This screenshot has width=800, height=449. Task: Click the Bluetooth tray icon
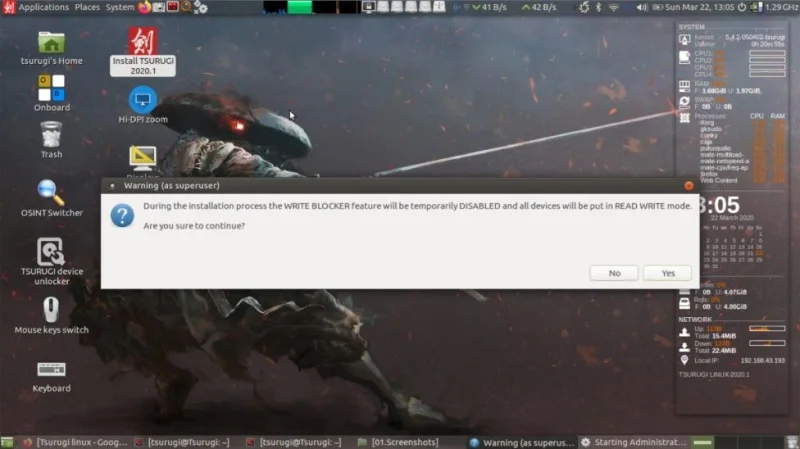(x=599, y=7)
